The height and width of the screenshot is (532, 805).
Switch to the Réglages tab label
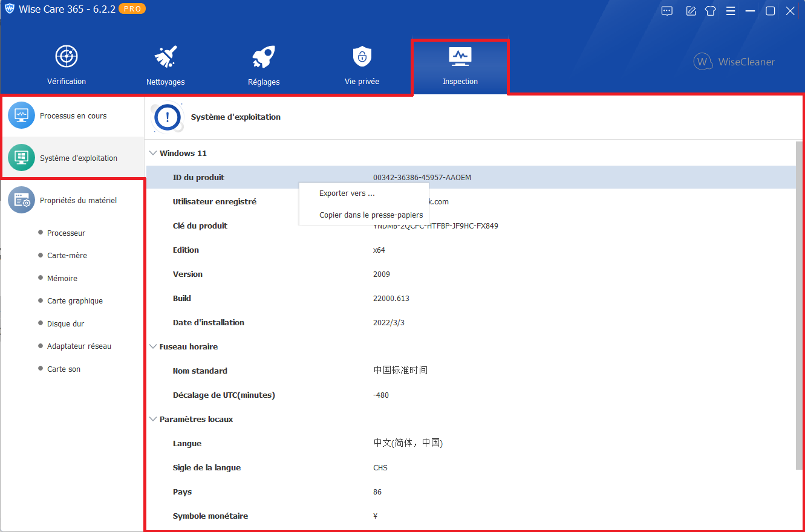click(264, 82)
